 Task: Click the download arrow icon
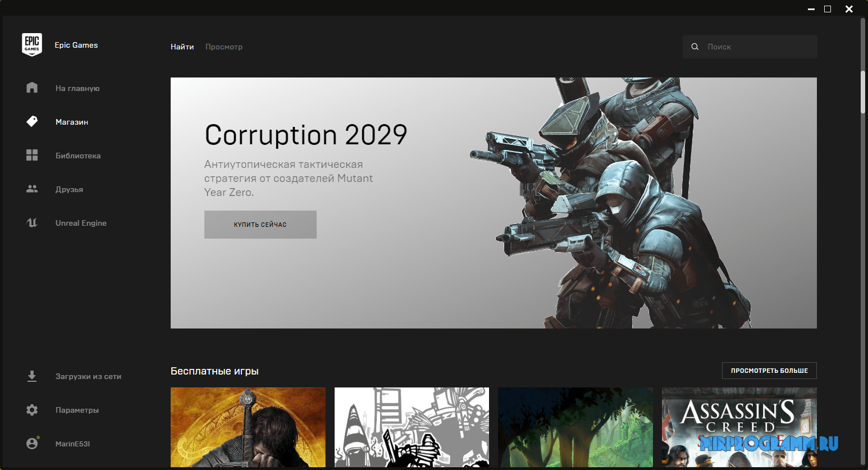[32, 376]
